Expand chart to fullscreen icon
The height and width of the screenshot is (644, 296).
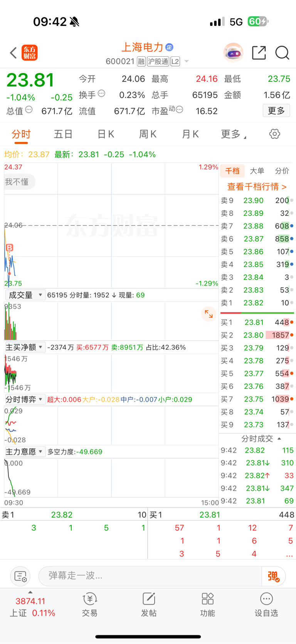pos(209,314)
